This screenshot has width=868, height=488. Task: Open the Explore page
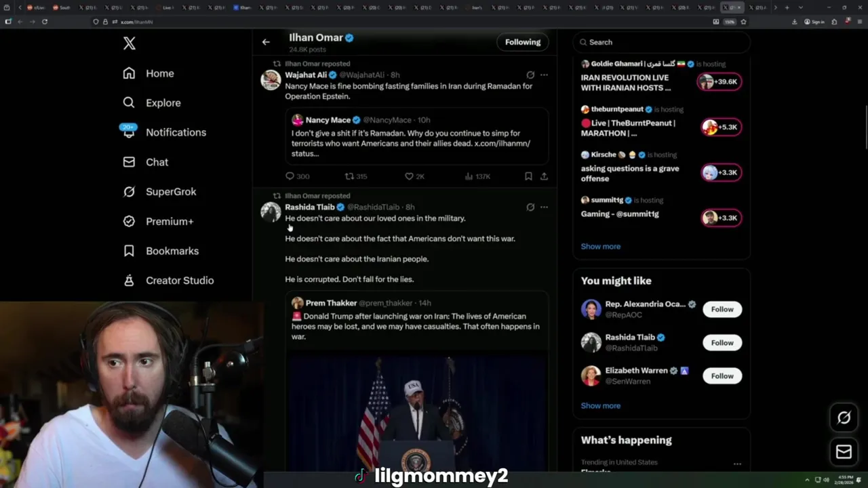click(x=152, y=103)
